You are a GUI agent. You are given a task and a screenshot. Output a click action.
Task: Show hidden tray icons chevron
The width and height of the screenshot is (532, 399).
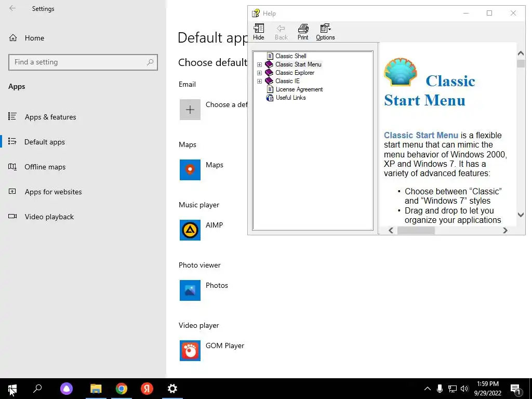coord(428,389)
